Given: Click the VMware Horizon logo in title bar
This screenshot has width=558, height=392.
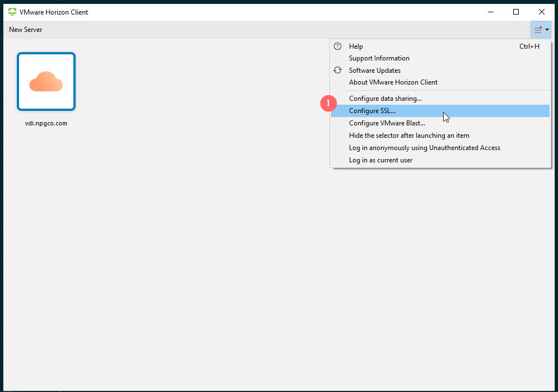Looking at the screenshot, I should coord(12,11).
